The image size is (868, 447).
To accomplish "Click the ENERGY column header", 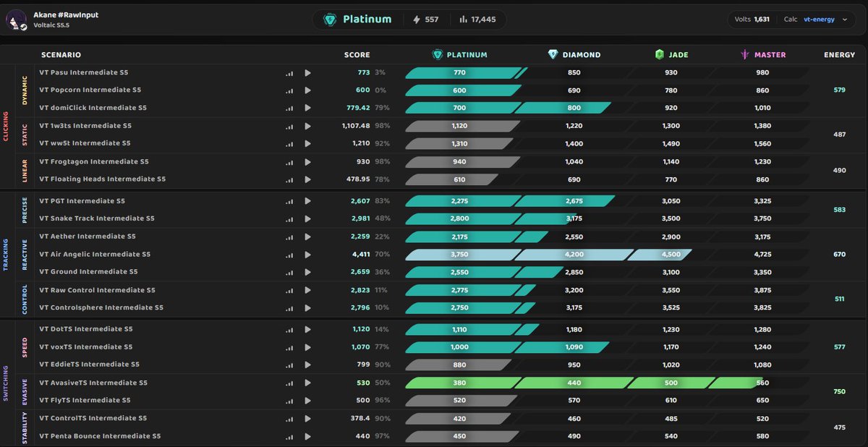I will point(839,55).
